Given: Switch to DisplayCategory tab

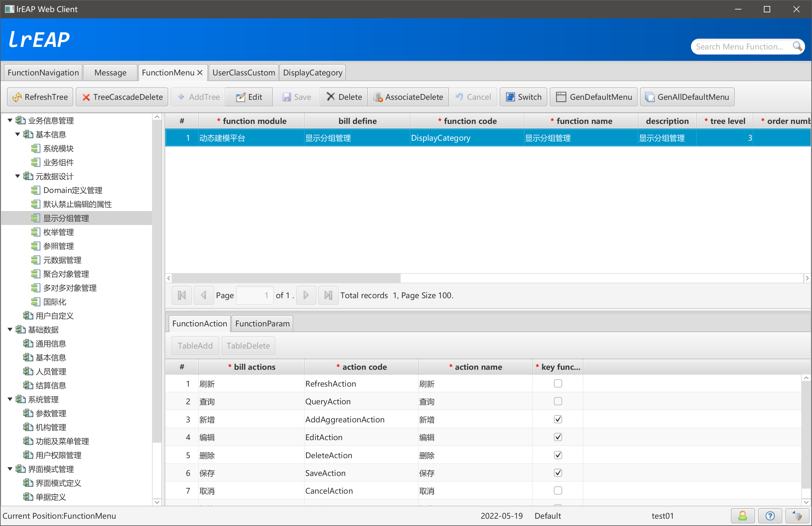Looking at the screenshot, I should pyautogui.click(x=313, y=72).
